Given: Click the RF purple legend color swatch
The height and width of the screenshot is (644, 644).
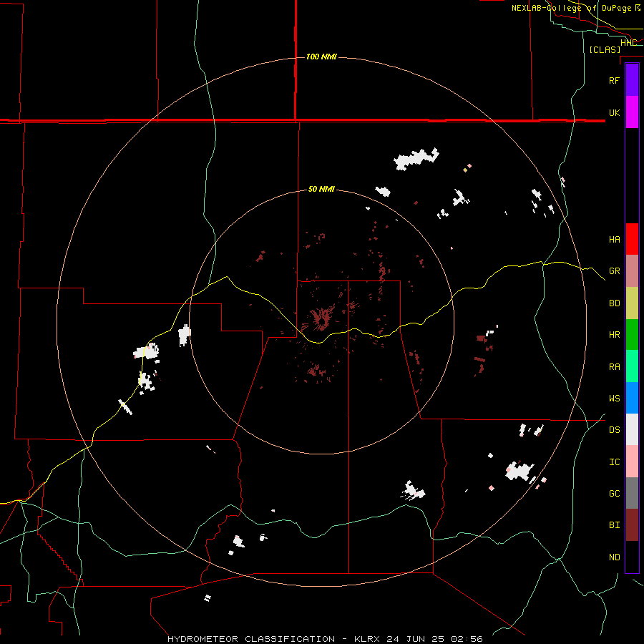Looking at the screenshot, I should 632,80.
